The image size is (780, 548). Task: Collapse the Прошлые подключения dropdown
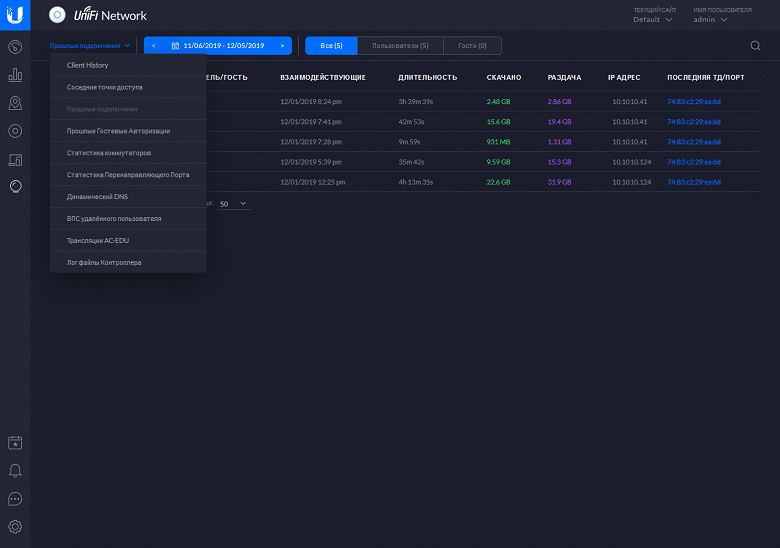click(90, 45)
